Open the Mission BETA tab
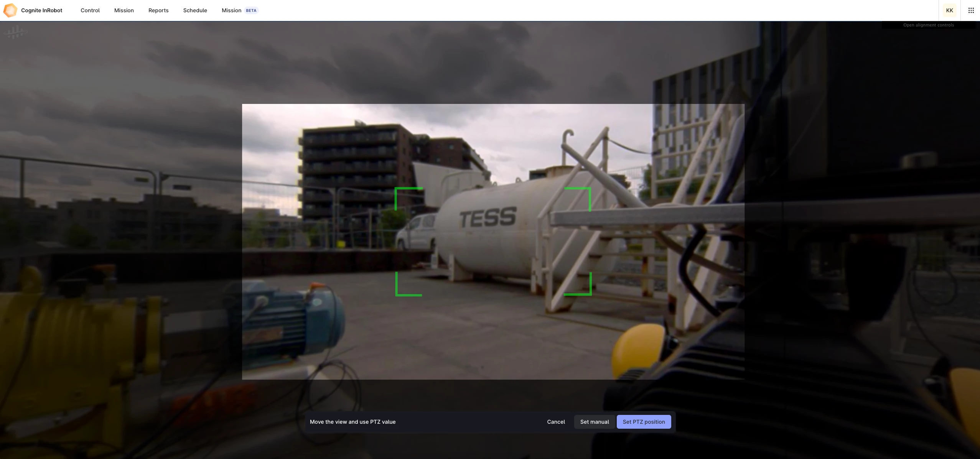 (x=232, y=10)
